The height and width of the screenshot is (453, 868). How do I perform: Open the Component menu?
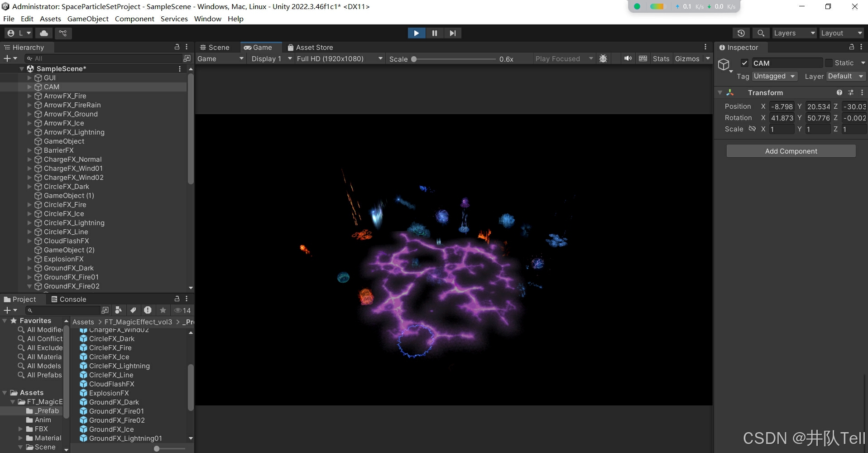134,19
